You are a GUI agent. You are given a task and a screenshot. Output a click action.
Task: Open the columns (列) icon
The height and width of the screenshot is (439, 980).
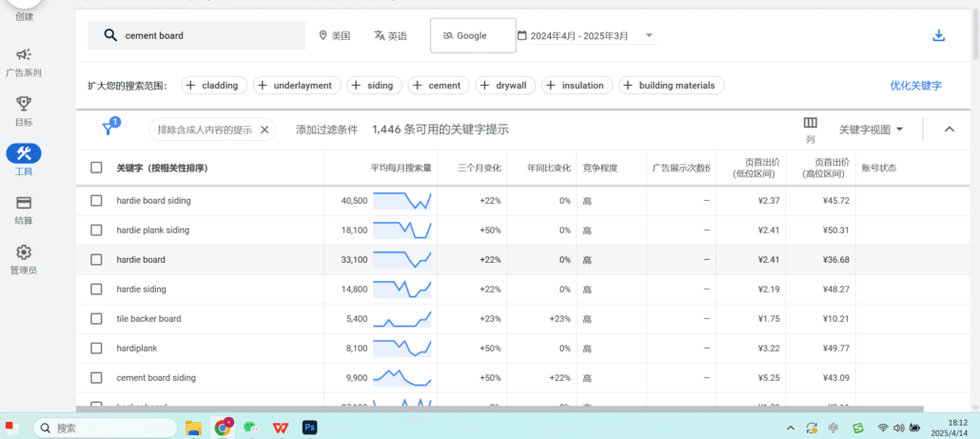810,123
